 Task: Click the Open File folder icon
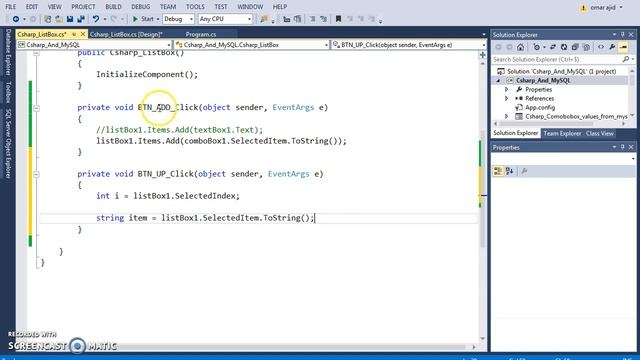point(59,19)
